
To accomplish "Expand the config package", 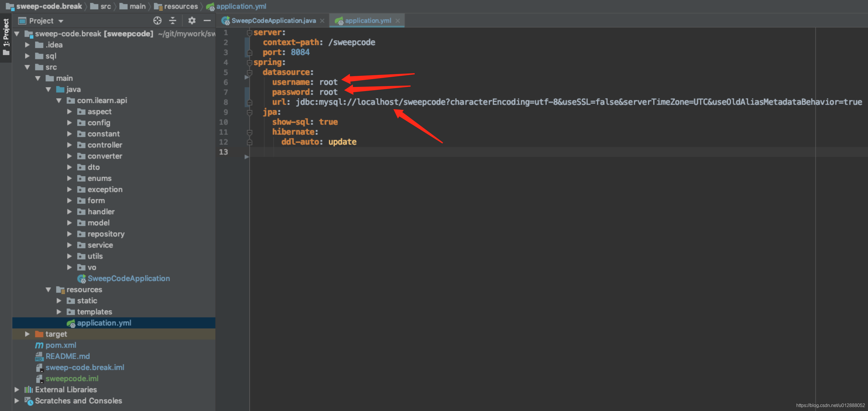I will (69, 123).
